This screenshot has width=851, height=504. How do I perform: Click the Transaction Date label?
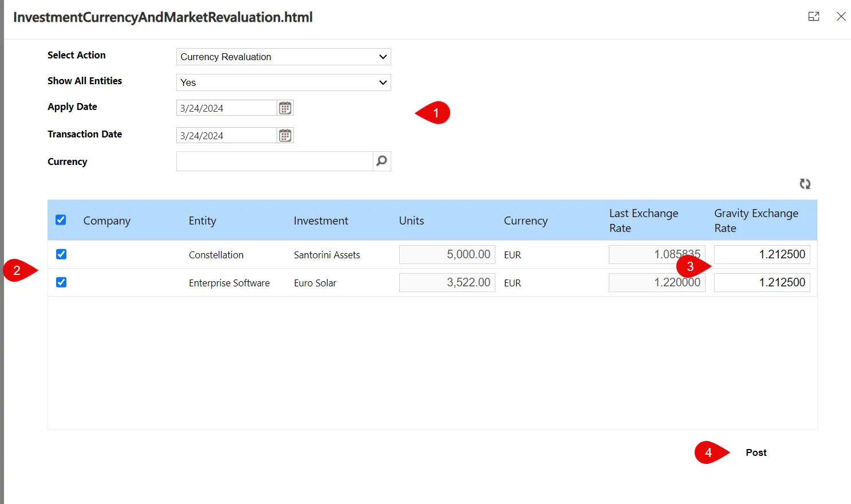point(85,134)
